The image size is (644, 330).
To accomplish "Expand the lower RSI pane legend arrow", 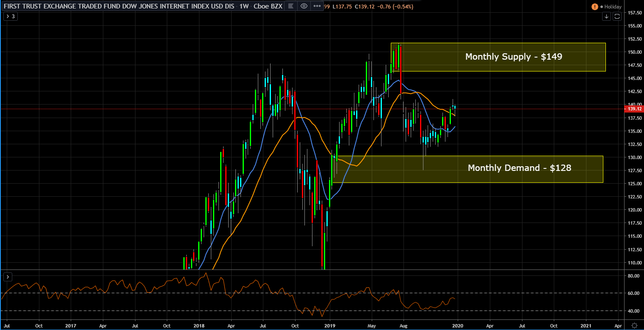I will [8, 277].
